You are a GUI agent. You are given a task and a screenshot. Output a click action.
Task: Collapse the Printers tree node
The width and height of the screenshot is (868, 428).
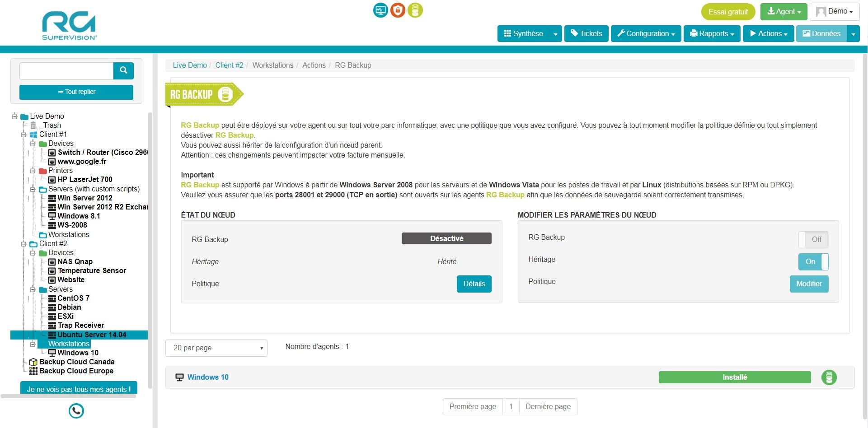click(x=33, y=171)
